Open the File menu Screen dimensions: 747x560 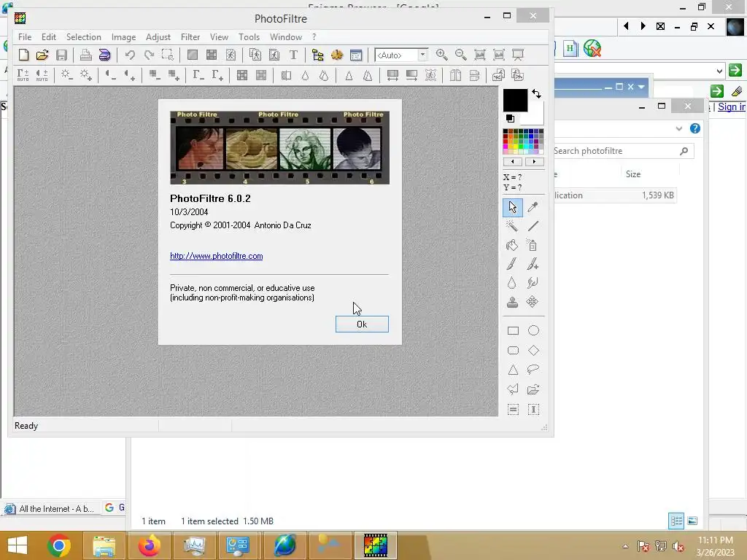tap(25, 37)
